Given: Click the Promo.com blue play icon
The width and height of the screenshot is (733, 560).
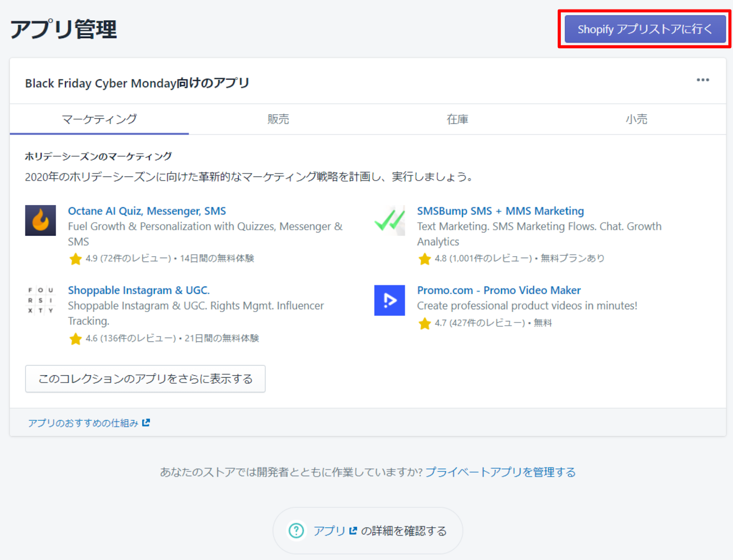Looking at the screenshot, I should pos(389,300).
